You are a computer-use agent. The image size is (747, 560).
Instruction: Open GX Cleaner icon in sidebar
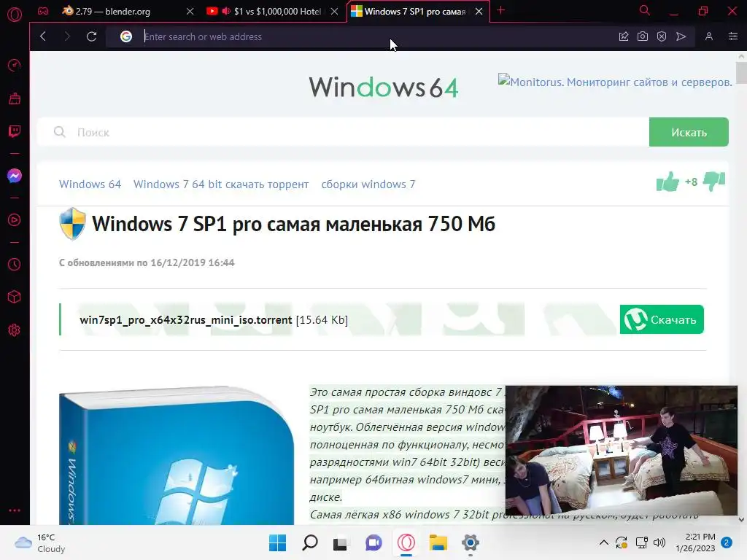point(15,98)
